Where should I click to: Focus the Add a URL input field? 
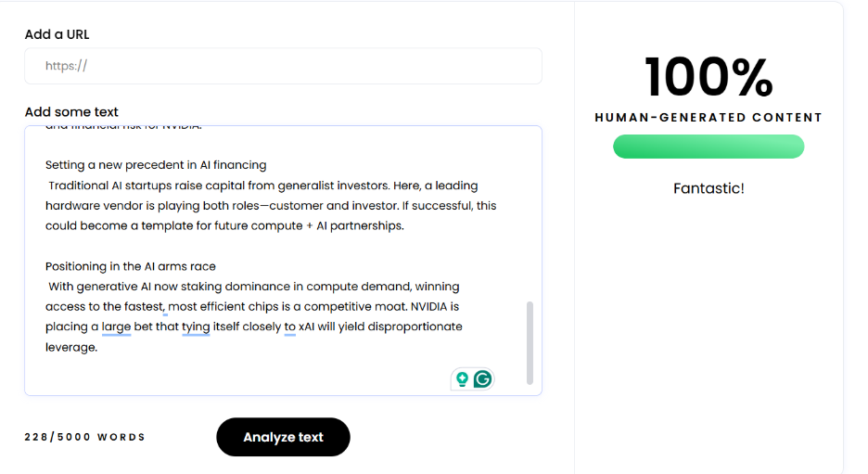tap(283, 67)
